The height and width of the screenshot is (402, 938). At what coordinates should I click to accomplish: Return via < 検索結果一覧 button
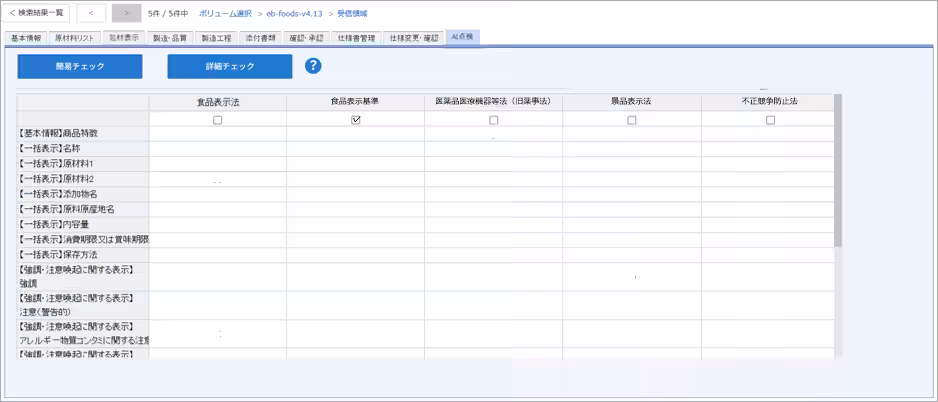37,13
